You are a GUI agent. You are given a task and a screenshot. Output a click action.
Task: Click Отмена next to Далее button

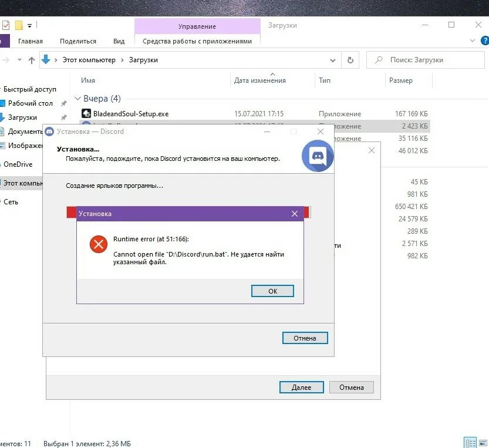(352, 387)
